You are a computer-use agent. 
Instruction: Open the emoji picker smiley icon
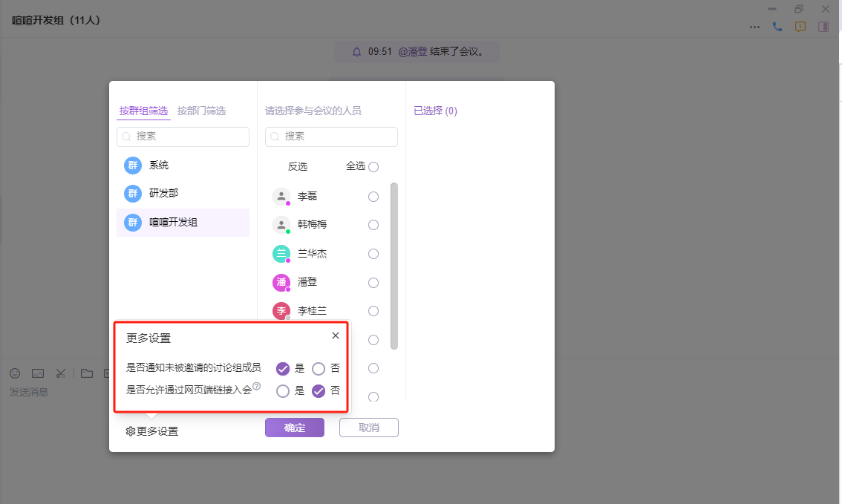coord(15,373)
